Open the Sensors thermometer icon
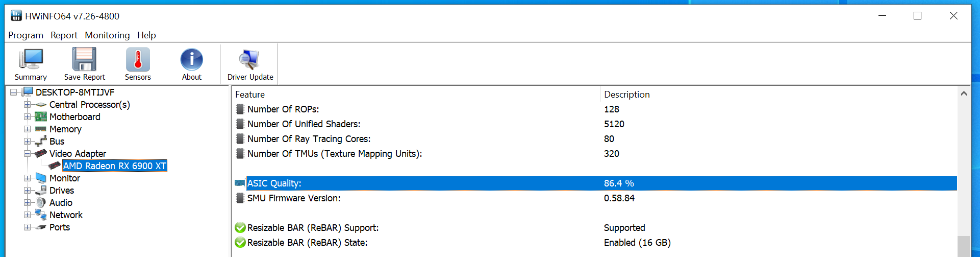 click(x=138, y=60)
